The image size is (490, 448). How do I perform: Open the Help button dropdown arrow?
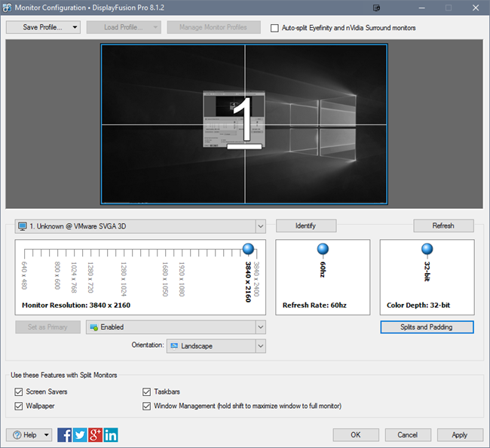pos(46,435)
